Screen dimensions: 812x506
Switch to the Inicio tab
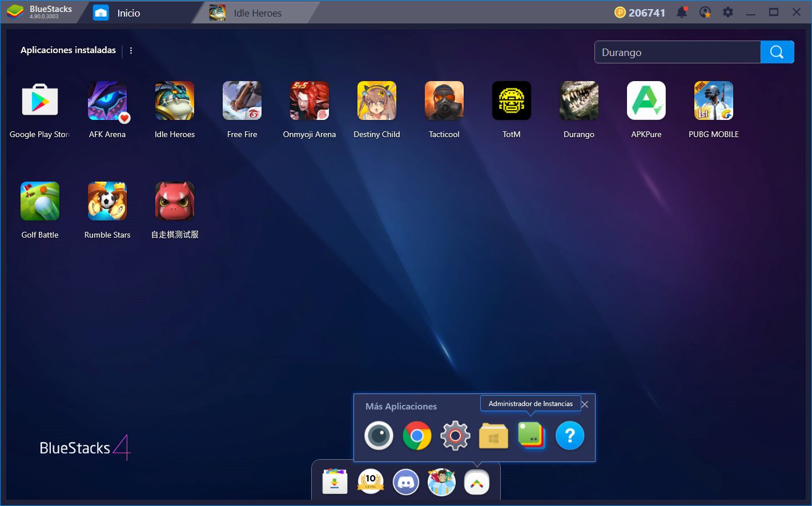(139, 13)
